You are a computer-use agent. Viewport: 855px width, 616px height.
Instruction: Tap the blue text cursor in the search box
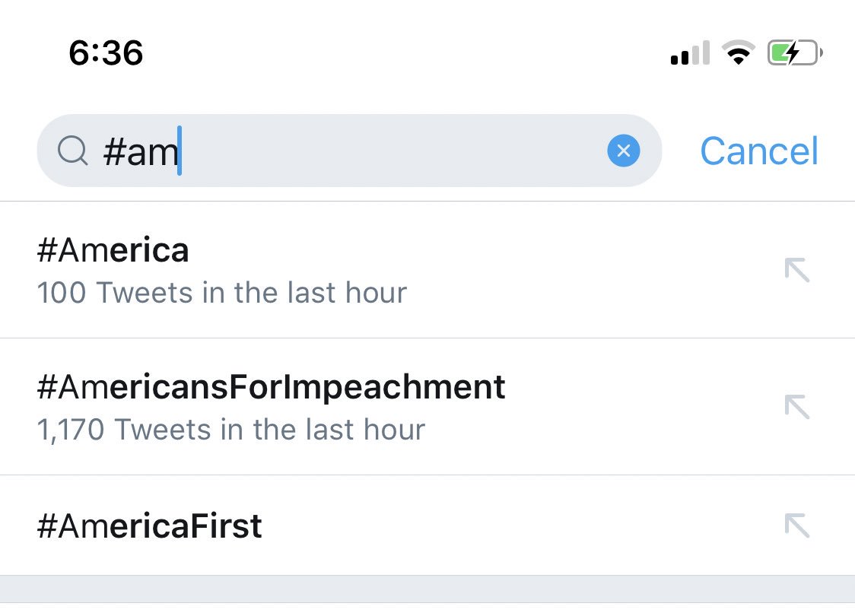click(x=180, y=151)
